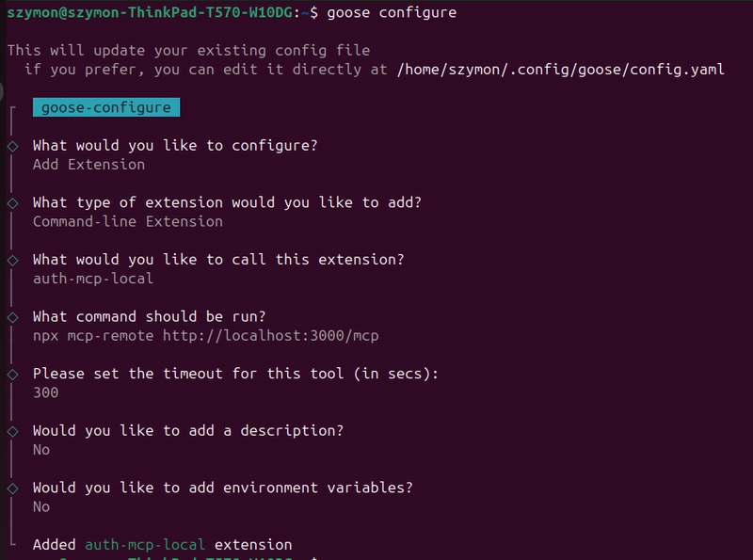Click the 'Add Extension' answer text
This screenshot has height=560, width=753.
point(88,165)
